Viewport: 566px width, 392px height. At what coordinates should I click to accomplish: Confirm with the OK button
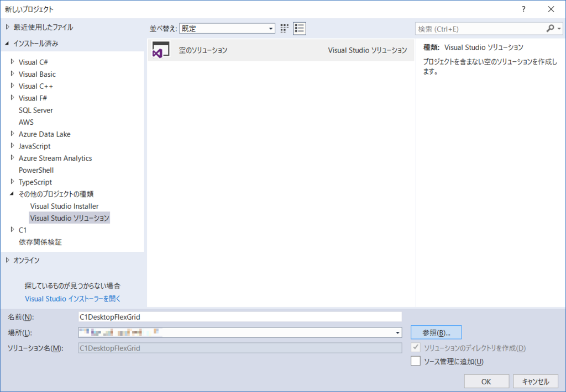click(x=486, y=381)
